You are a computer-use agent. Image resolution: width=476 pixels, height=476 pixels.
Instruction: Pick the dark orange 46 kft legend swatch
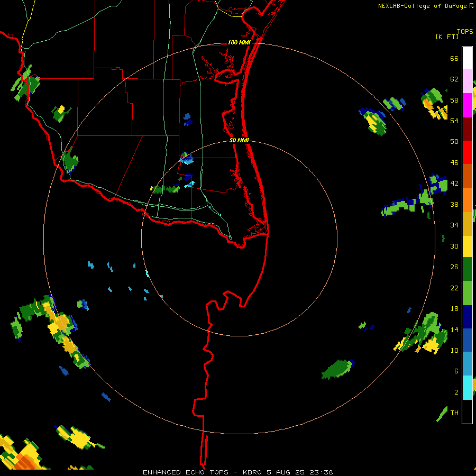pyautogui.click(x=467, y=176)
